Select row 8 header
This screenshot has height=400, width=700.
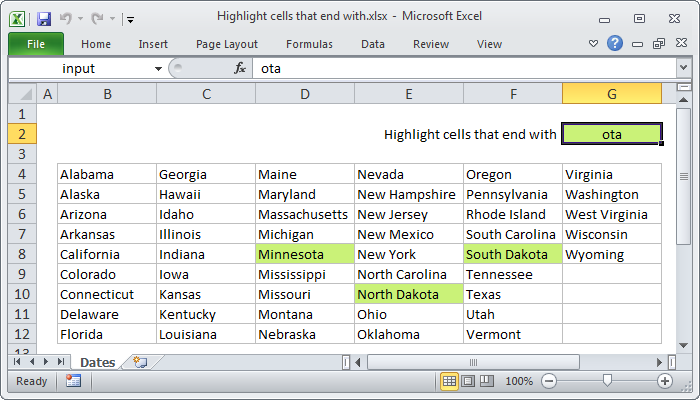click(x=22, y=254)
